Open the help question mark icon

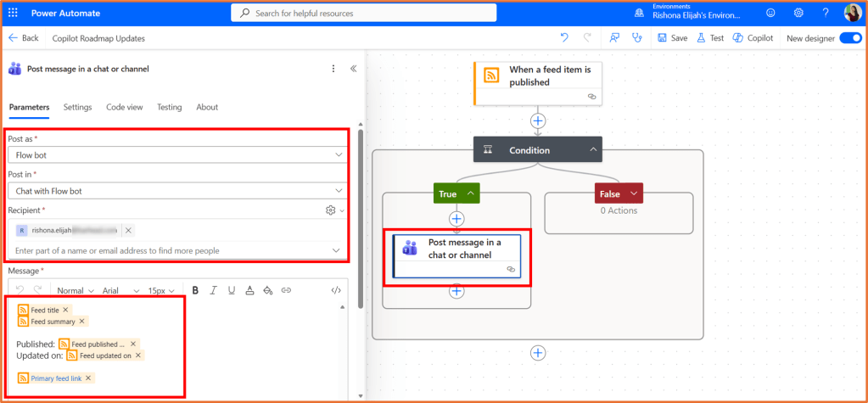click(825, 13)
